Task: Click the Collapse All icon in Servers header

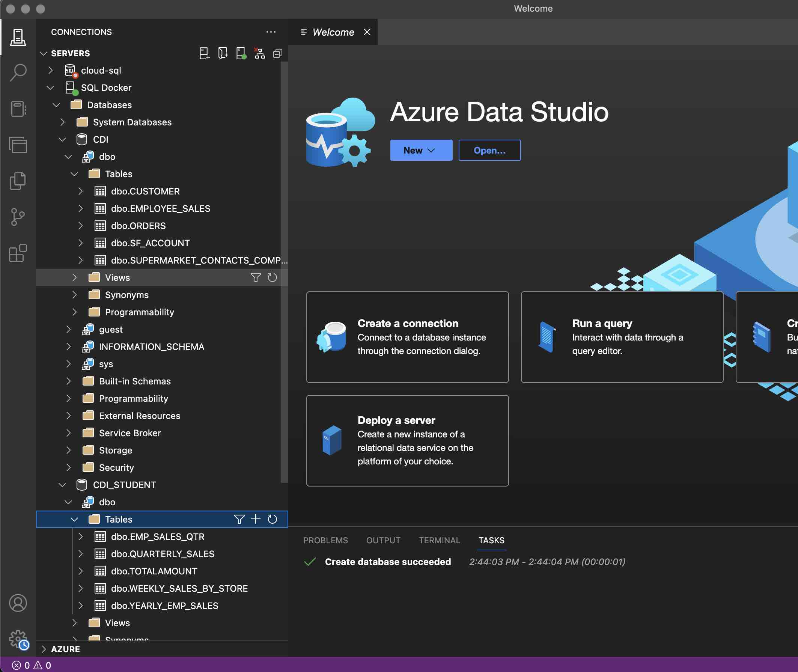Action: (x=278, y=53)
